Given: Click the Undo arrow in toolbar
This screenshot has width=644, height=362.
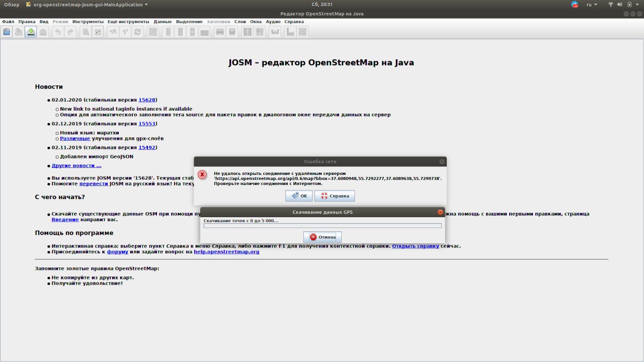Looking at the screenshot, I should click(x=58, y=32).
